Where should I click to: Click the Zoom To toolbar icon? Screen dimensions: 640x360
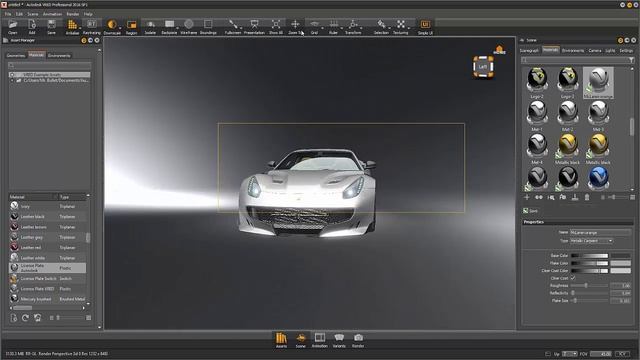pyautogui.click(x=295, y=24)
